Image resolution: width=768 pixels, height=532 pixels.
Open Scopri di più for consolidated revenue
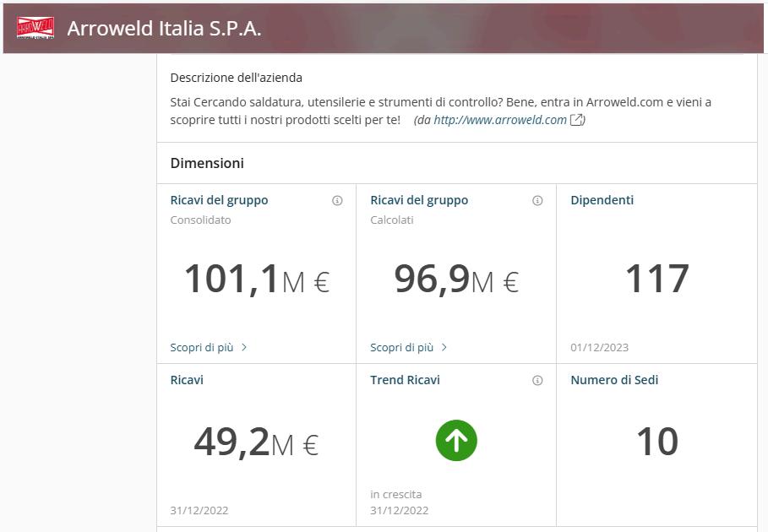click(202, 347)
